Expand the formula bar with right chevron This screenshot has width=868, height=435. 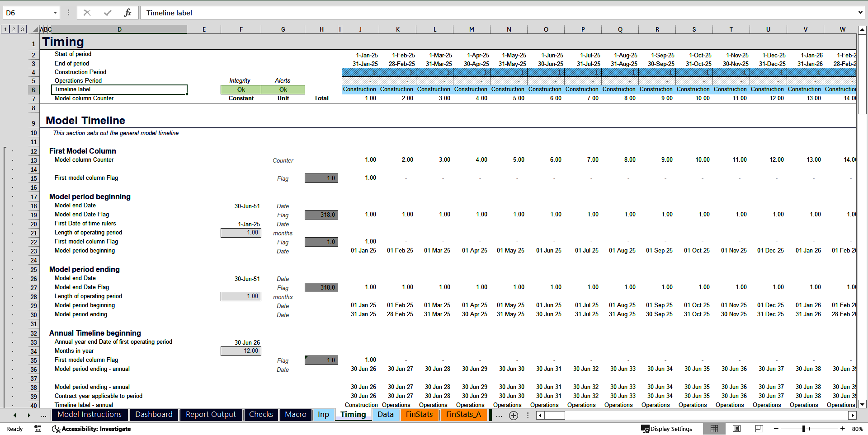[860, 13]
